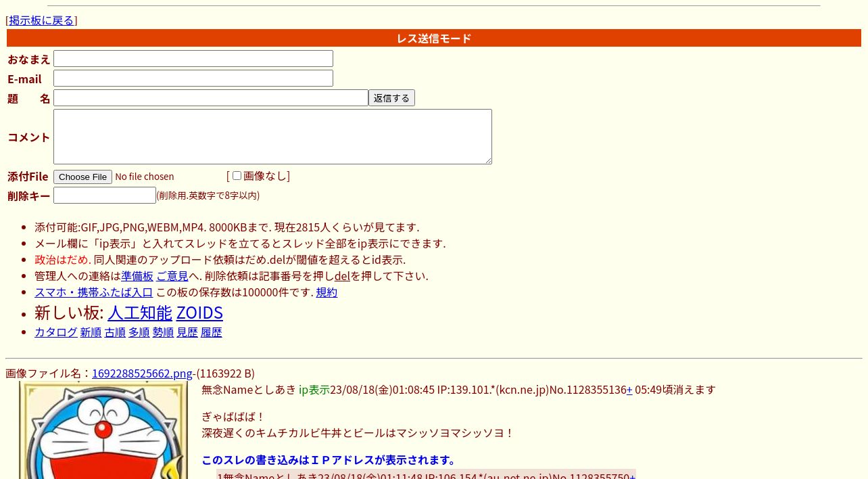868x479 pixels.
Task: Sort threads by 新順
Action: pos(91,332)
